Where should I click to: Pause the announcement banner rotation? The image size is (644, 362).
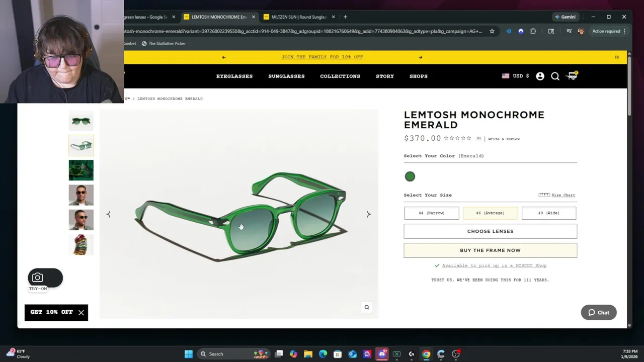click(617, 57)
